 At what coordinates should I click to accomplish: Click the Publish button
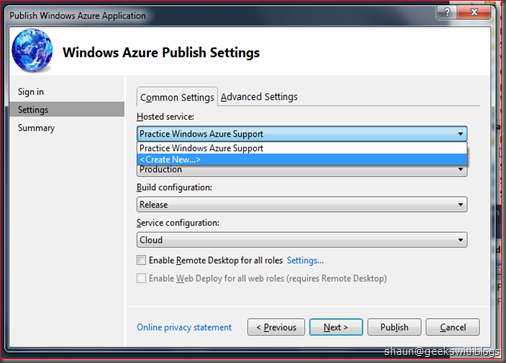point(394,327)
